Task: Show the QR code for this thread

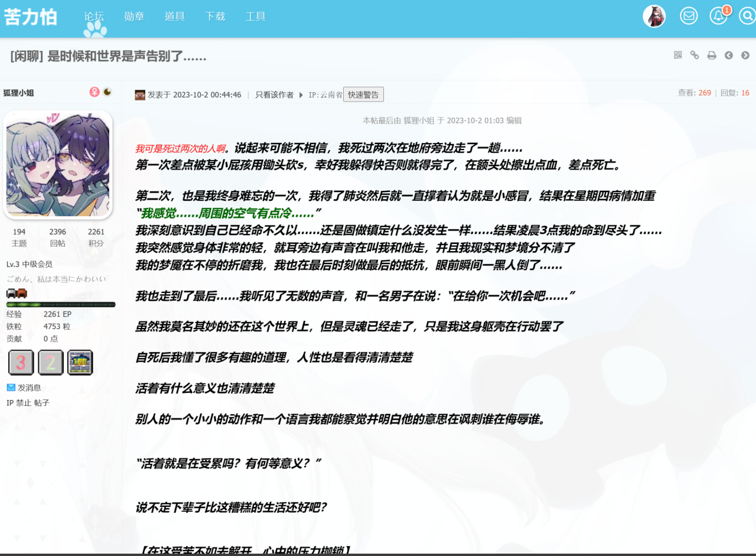Action: pos(678,55)
